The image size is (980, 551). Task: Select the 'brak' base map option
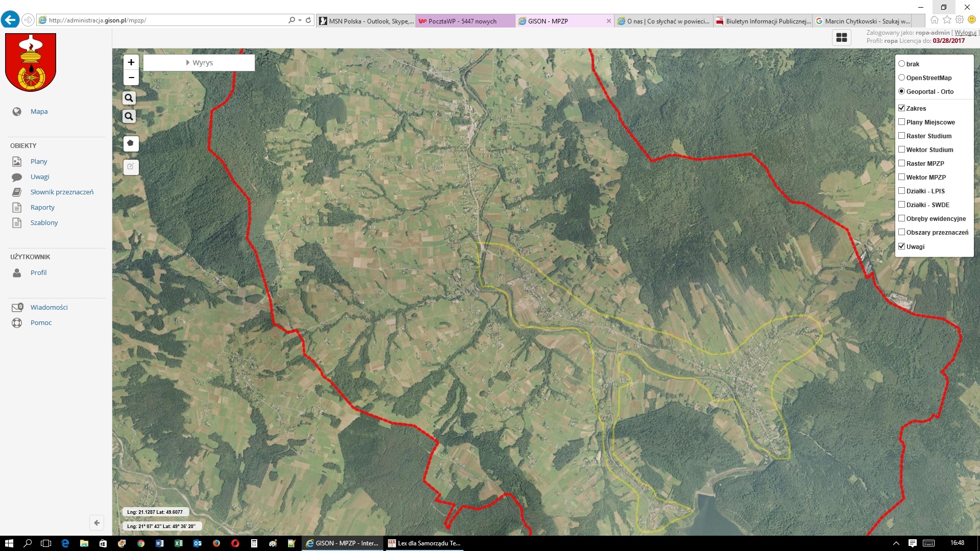tap(902, 64)
